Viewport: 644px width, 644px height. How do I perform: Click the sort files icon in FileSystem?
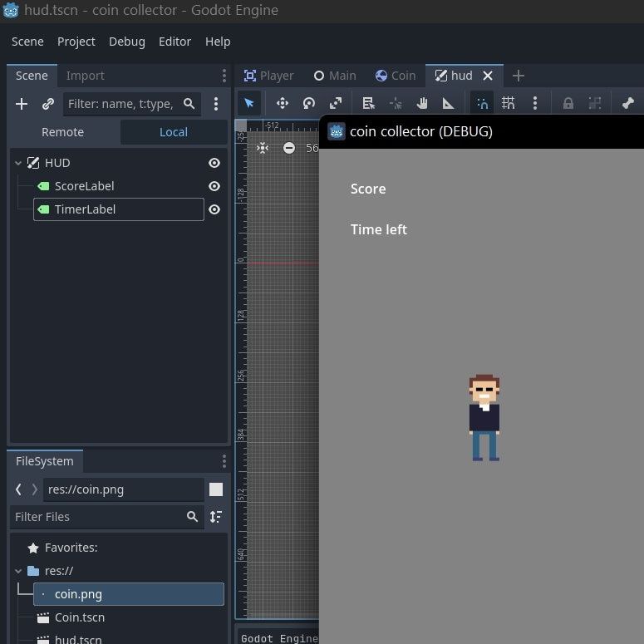pyautogui.click(x=216, y=517)
